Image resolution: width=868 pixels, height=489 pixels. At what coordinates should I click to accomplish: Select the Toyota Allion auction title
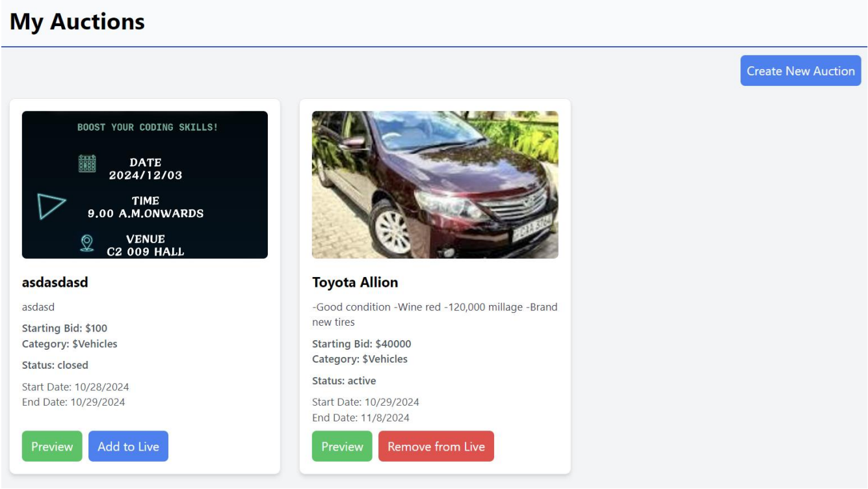tap(355, 283)
